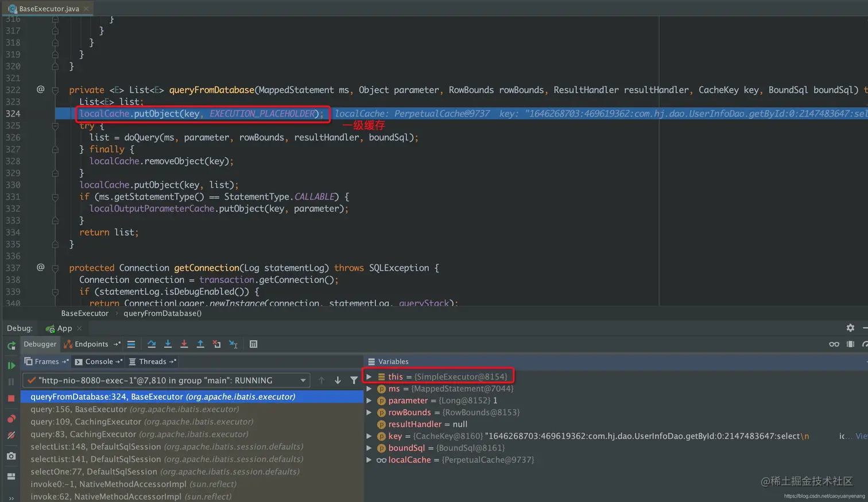
Task: Place cursor on 'return list;' at line 334
Action: [109, 232]
